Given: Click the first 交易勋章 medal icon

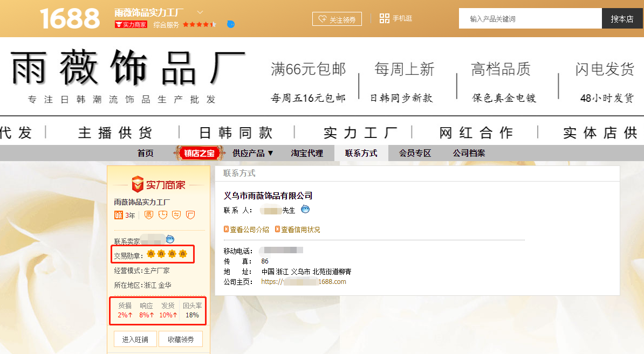Looking at the screenshot, I should coord(150,254).
